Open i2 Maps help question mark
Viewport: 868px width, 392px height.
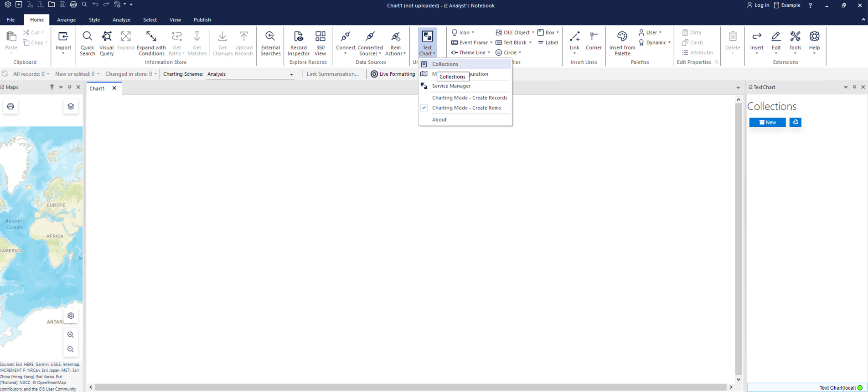[x=52, y=87]
